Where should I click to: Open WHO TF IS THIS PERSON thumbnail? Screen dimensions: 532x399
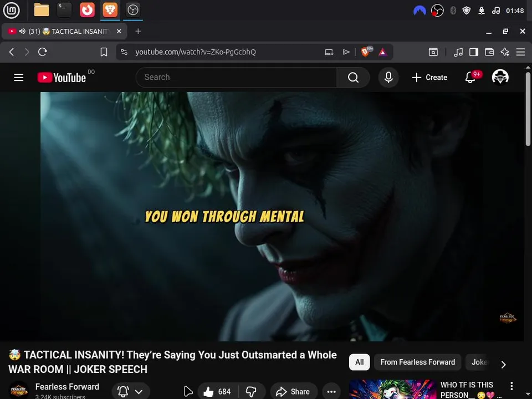coord(392,390)
